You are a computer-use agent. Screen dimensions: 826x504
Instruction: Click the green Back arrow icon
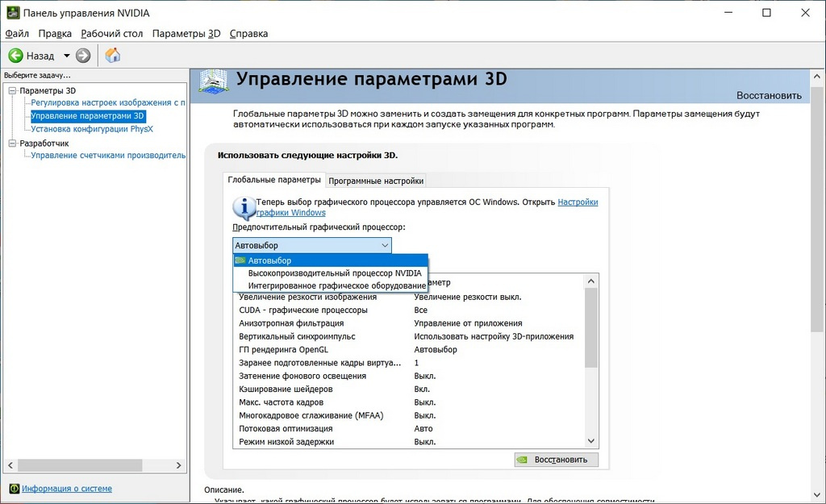coord(16,56)
